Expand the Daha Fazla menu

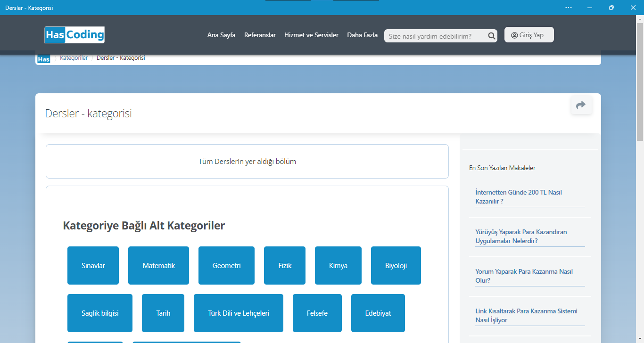[362, 35]
